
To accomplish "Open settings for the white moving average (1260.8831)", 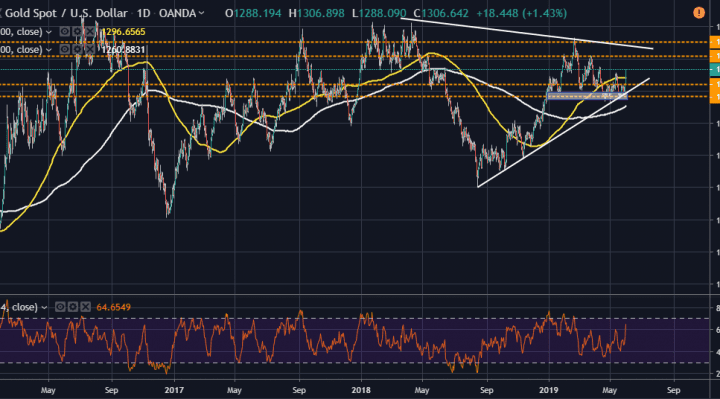I will [77, 49].
